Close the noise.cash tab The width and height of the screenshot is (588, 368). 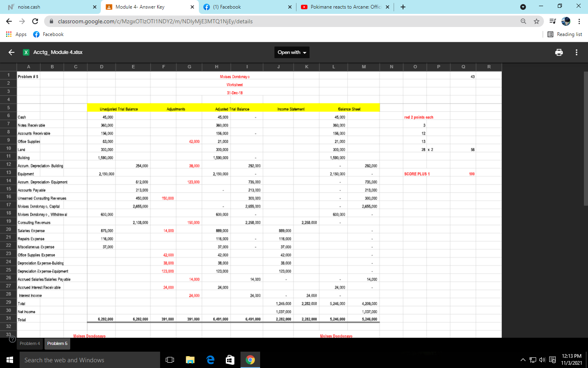coord(95,7)
